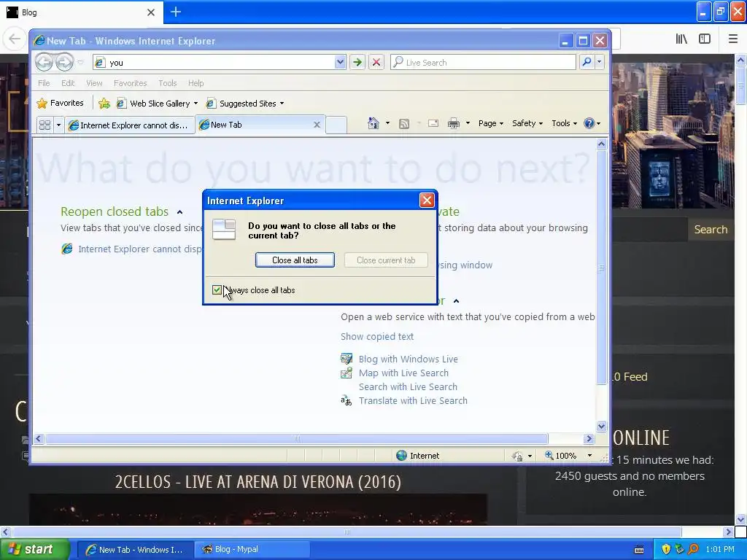Viewport: 747px width, 560px height.
Task: Expand the tab list dropdown arrow
Action: click(58, 125)
